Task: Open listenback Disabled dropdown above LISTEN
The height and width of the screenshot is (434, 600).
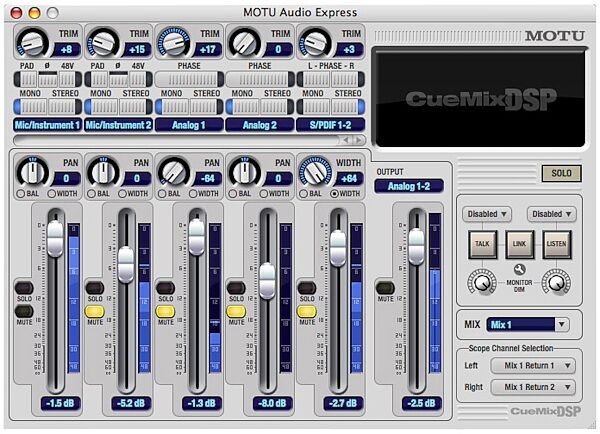Action: [x=551, y=214]
